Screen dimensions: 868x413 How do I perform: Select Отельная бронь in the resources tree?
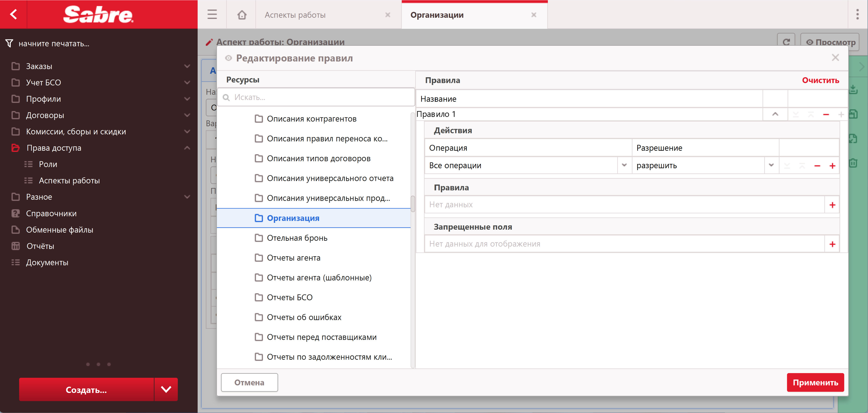297,238
